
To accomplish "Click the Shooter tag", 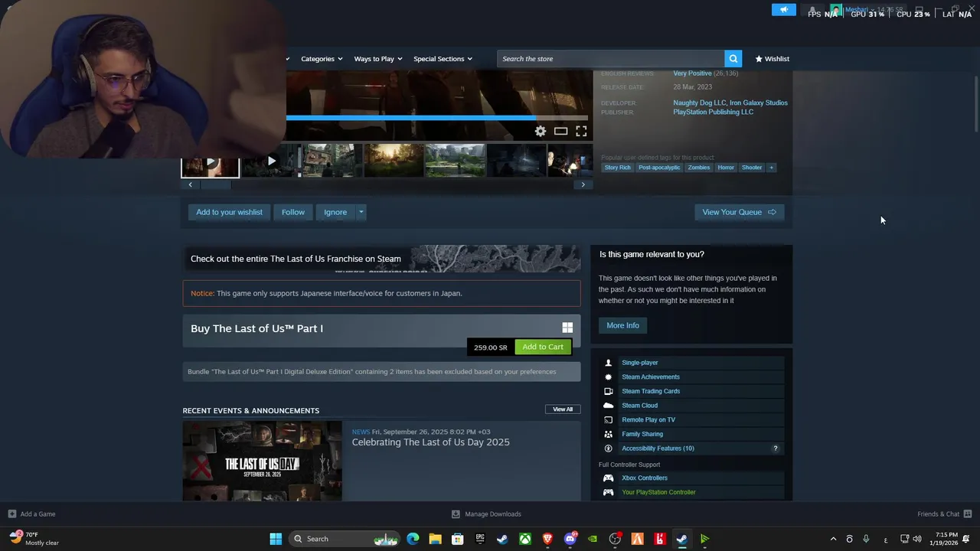I will click(752, 168).
